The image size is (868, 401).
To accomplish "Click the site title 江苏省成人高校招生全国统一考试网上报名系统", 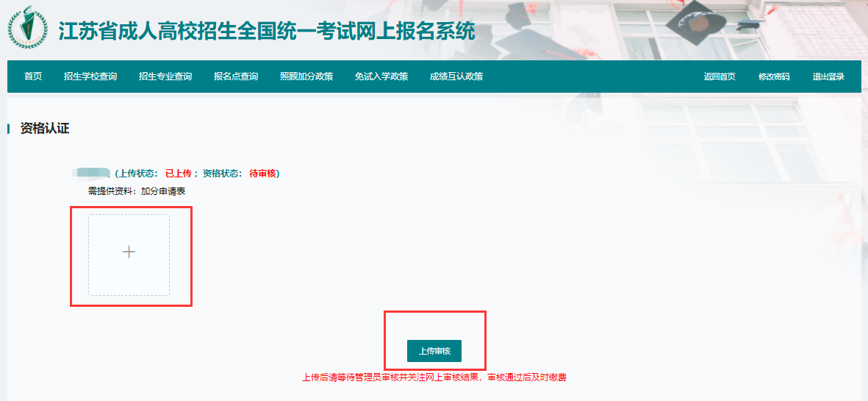I will point(266,32).
